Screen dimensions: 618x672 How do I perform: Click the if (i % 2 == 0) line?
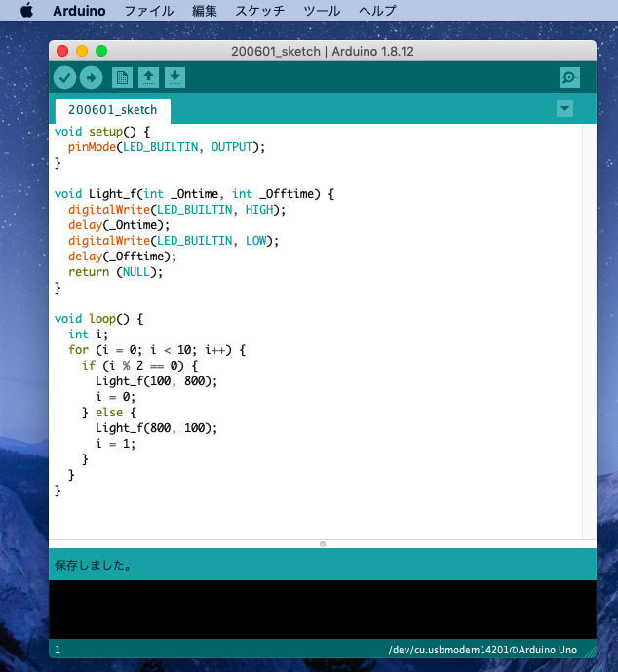click(140, 366)
